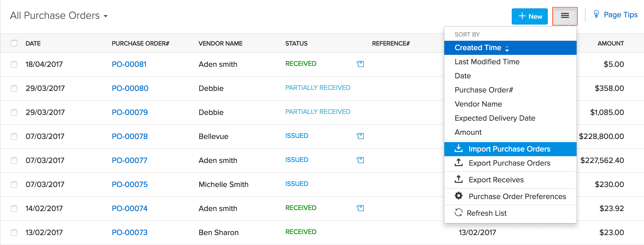Click the package icon on the PO-00074 row
Screen dimensions: 644x245
(x=360, y=208)
